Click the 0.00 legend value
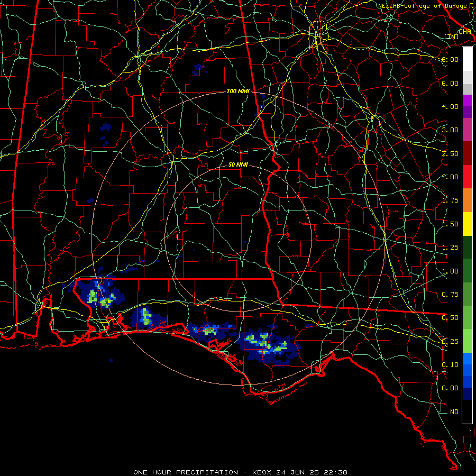The width and height of the screenshot is (476, 476). tap(450, 388)
